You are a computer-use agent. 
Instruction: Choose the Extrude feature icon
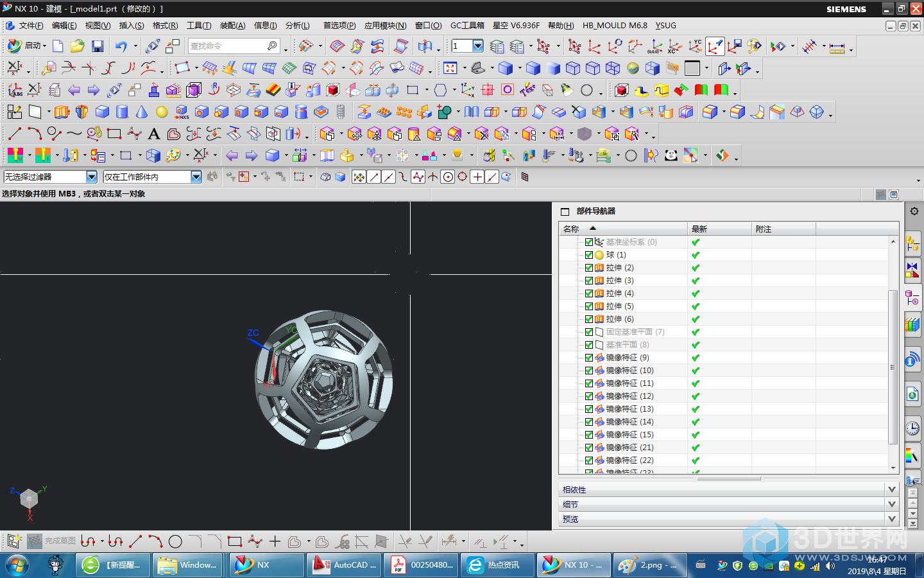(62, 112)
